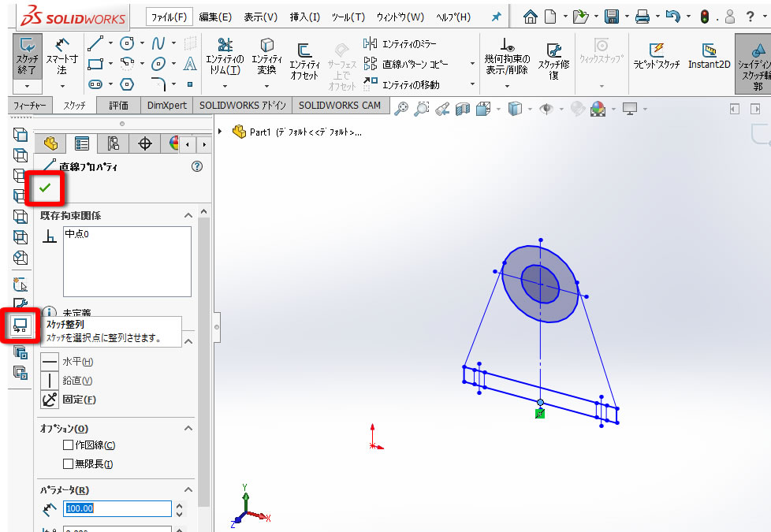Select the Smart Dimension (スマート寸法) tool

[62, 57]
